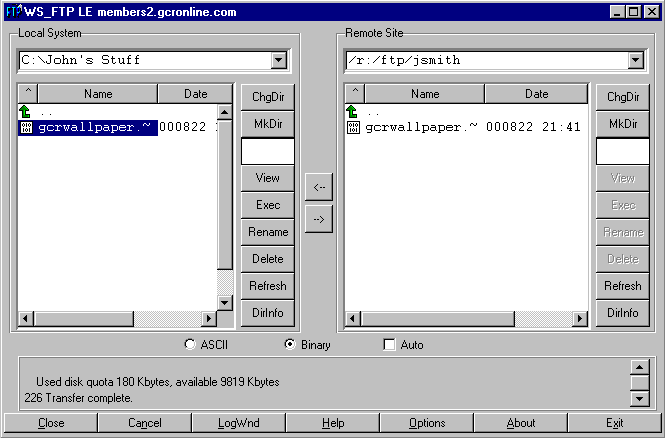Click the local Delete button
Viewport: 665px width, 438px height.
pos(268,259)
